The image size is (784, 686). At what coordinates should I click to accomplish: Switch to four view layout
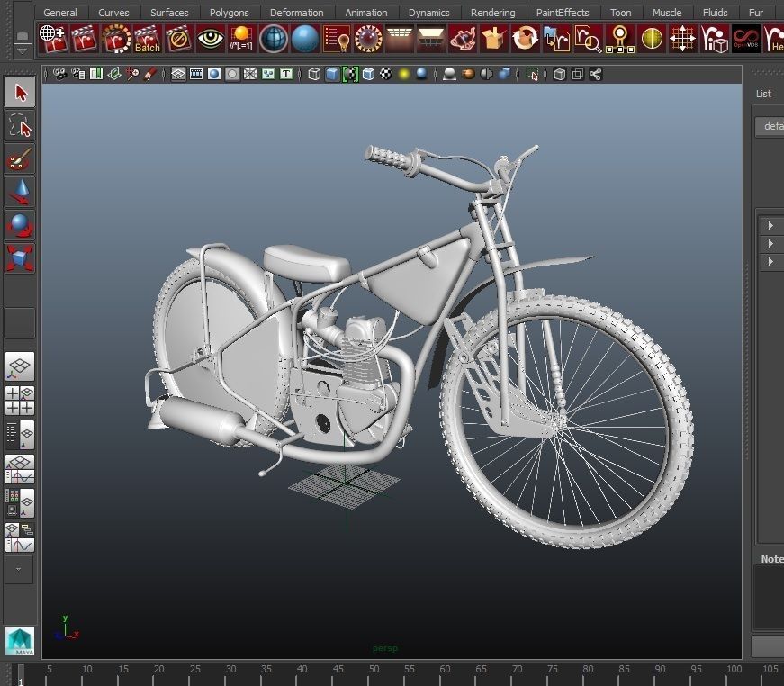(x=20, y=401)
